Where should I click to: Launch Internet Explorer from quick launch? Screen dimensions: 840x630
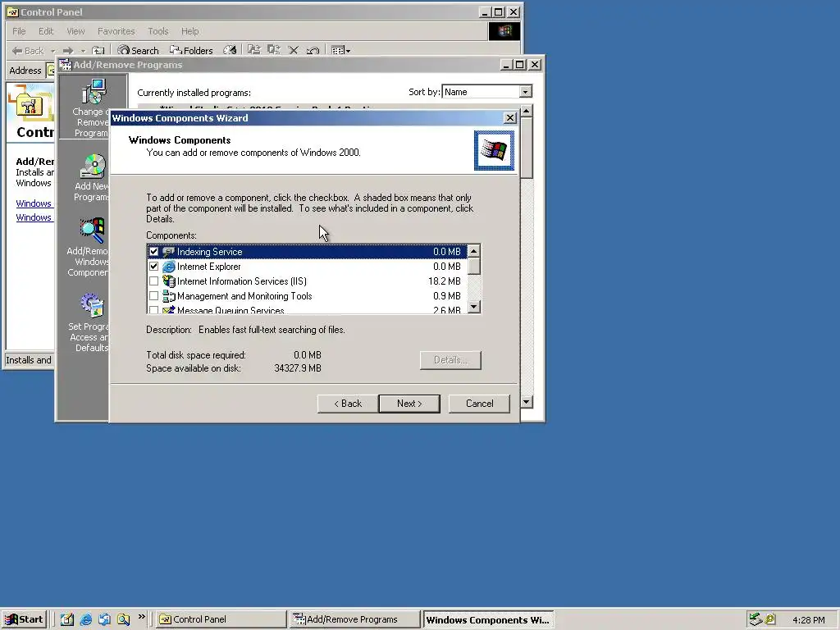(85, 619)
